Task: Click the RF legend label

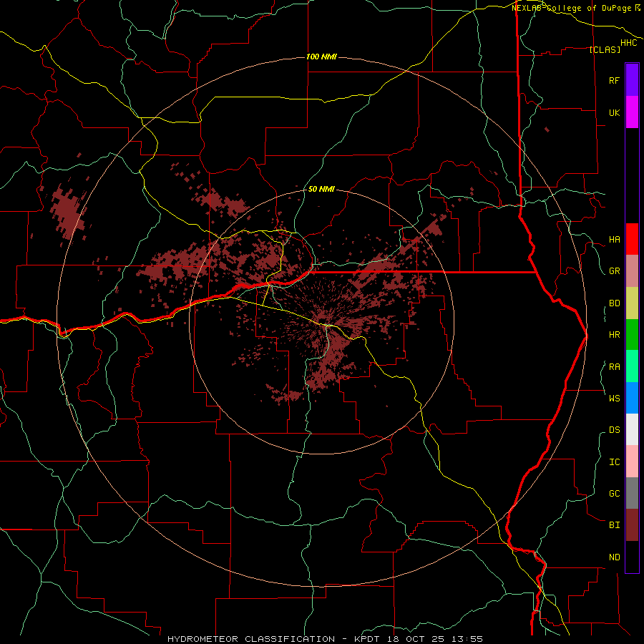Action: (x=614, y=80)
